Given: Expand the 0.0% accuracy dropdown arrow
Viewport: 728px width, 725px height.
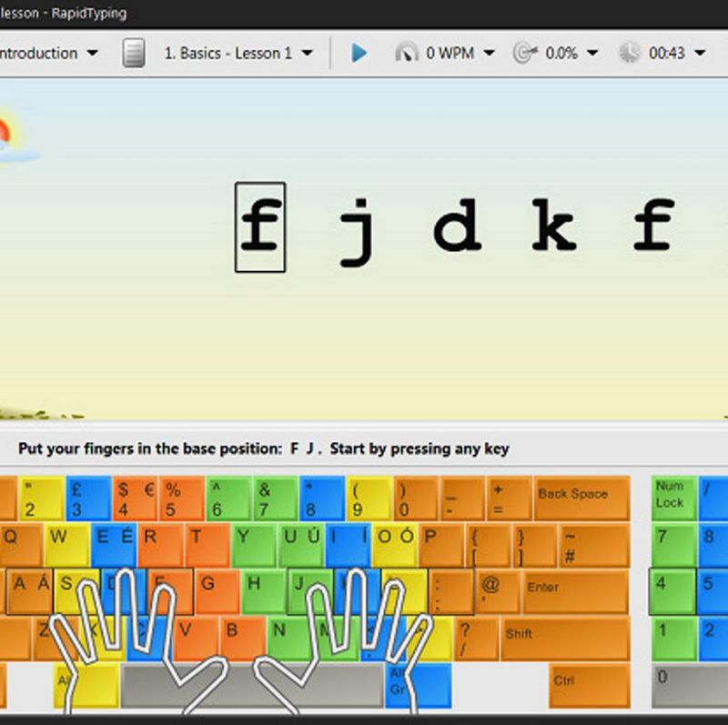Looking at the screenshot, I should (592, 53).
